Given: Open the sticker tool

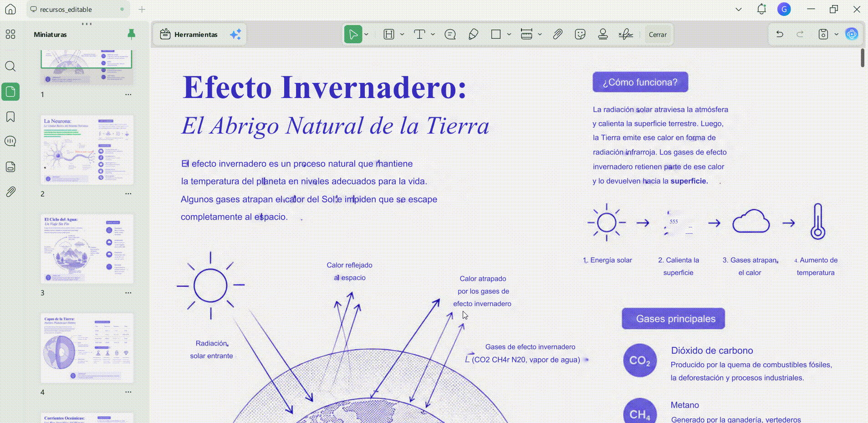Looking at the screenshot, I should pos(580,35).
